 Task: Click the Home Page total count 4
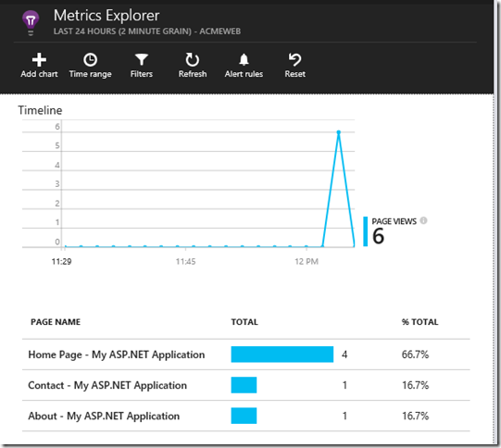tap(344, 355)
